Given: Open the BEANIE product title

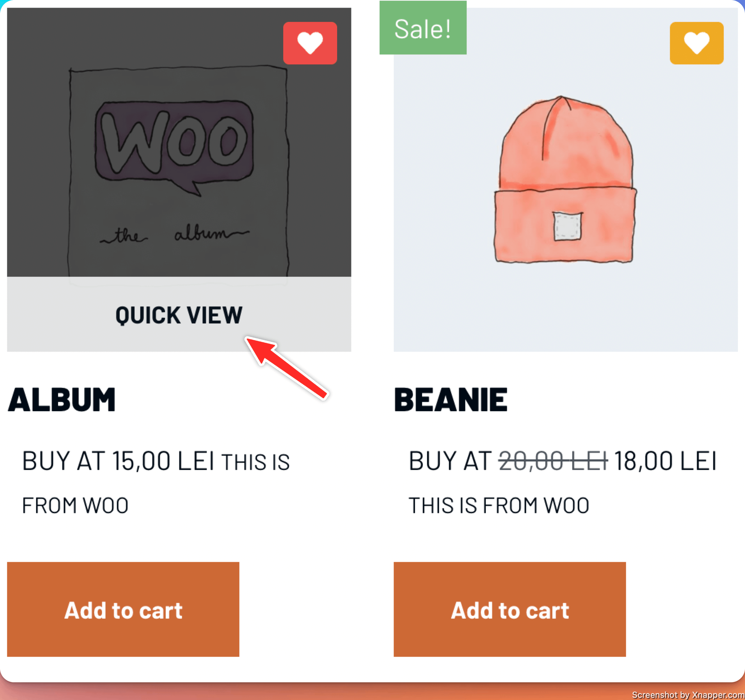Looking at the screenshot, I should click(450, 400).
